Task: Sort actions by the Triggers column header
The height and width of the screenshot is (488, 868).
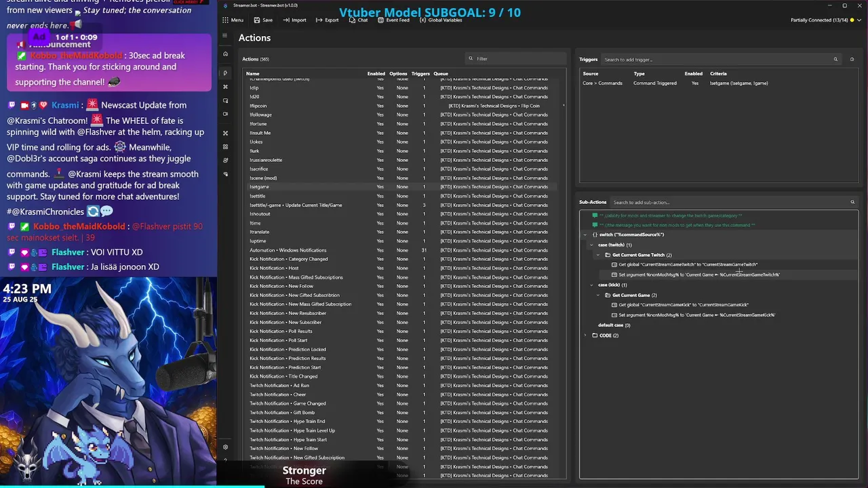Action: click(x=420, y=74)
